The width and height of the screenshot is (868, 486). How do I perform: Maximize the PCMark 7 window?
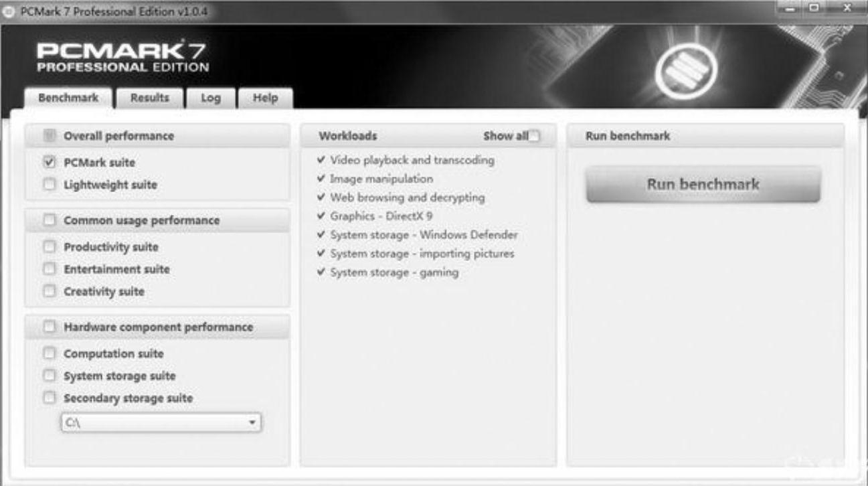click(x=814, y=8)
